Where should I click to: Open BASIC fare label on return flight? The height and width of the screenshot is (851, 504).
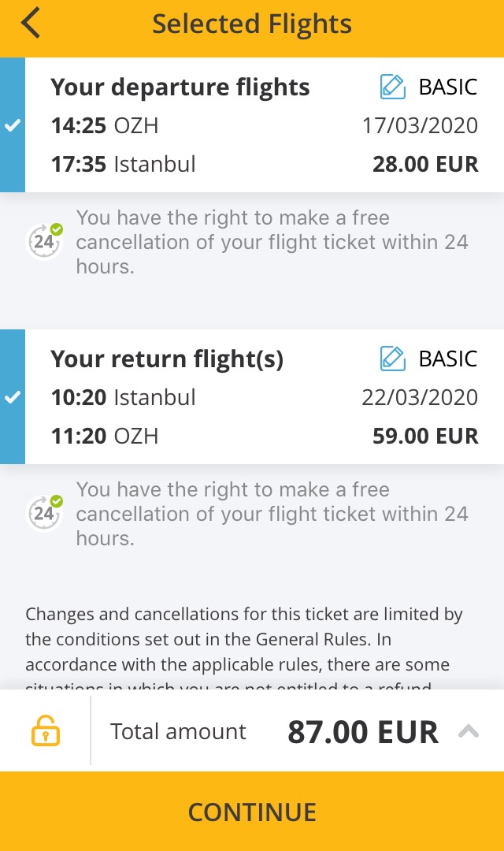click(x=448, y=359)
